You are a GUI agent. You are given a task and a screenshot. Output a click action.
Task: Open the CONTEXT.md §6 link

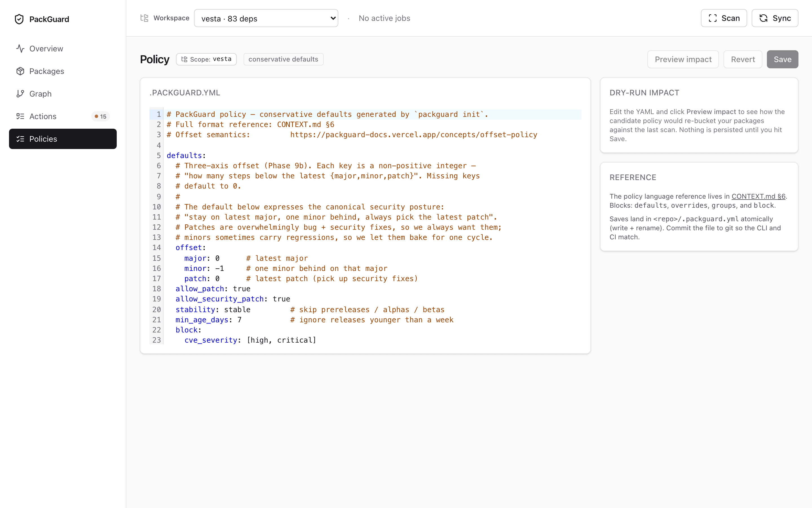coord(758,196)
